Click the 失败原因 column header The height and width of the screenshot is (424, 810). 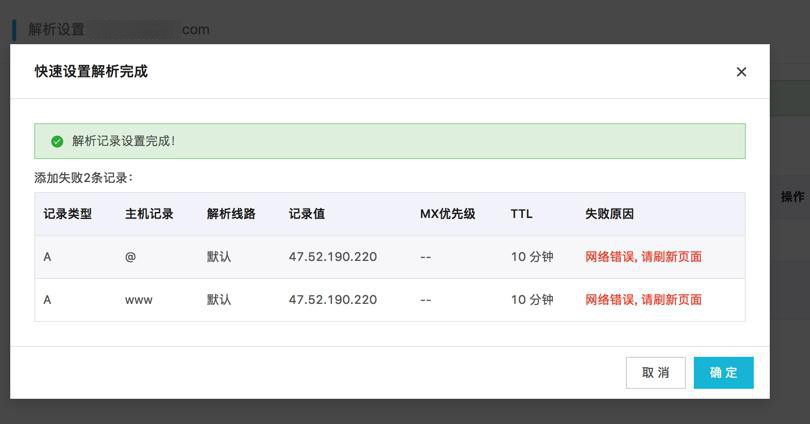tap(610, 214)
